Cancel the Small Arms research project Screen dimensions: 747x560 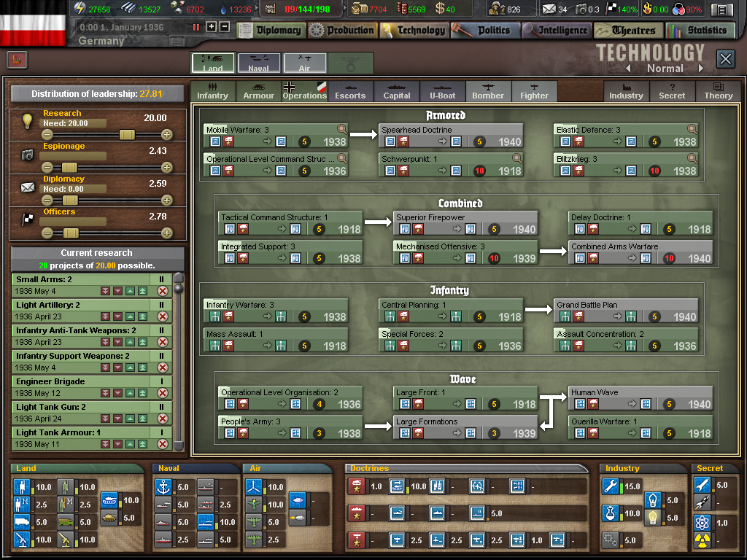coord(163,291)
